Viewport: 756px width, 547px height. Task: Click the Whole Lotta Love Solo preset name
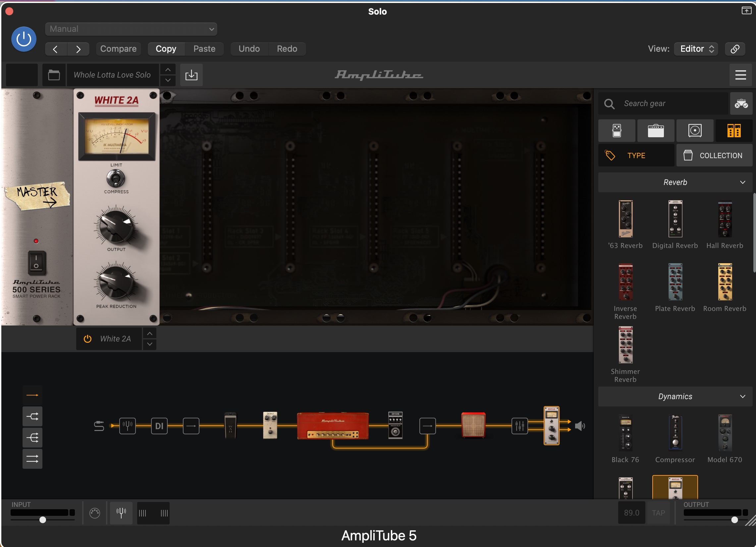point(112,75)
